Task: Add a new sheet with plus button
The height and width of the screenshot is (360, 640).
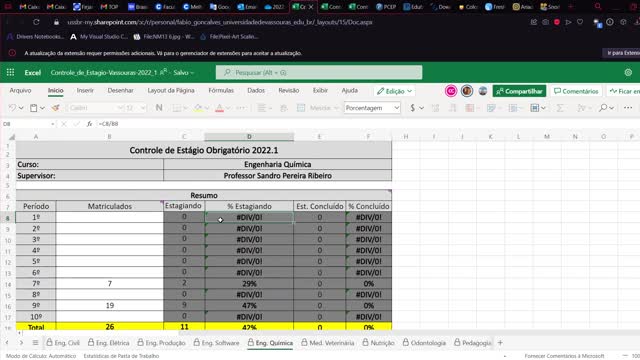Action: coord(500,343)
